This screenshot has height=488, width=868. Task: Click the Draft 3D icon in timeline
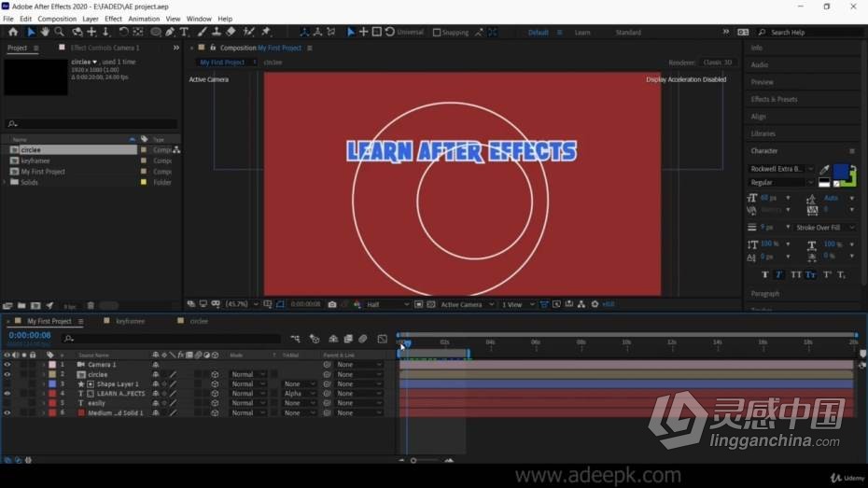coord(315,339)
